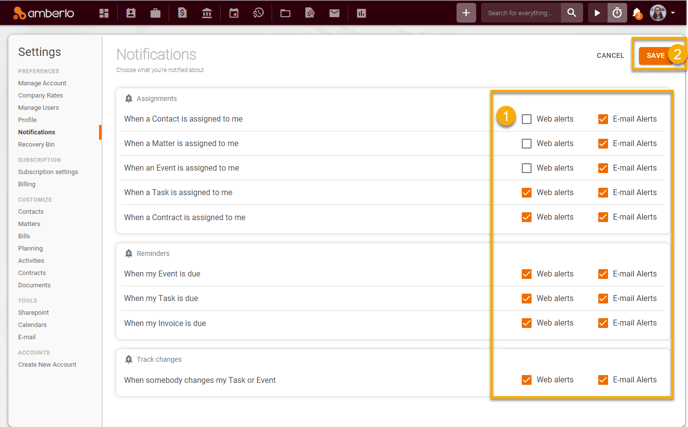Open the calendar icon in top bar
The image size is (688, 427).
[234, 13]
